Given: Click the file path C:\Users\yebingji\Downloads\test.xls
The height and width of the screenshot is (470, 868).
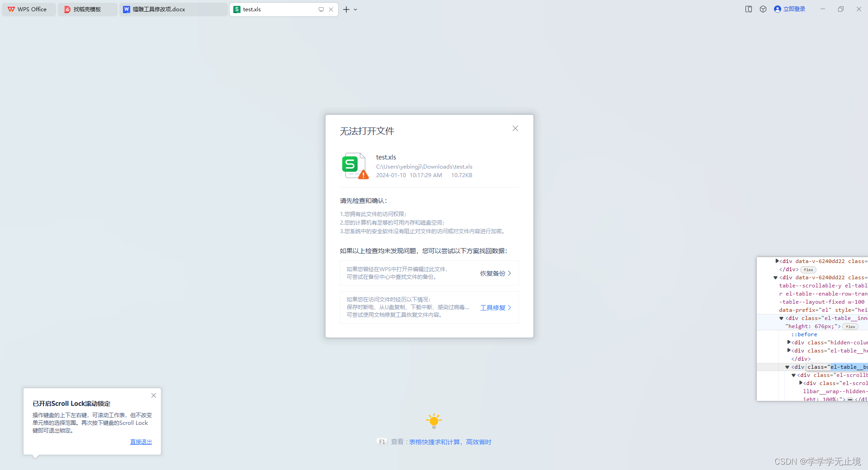Looking at the screenshot, I should pyautogui.click(x=424, y=167).
